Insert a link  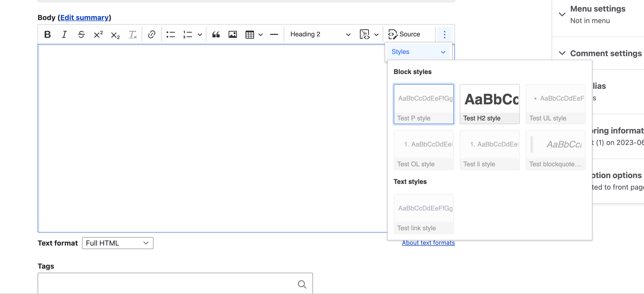click(x=151, y=34)
